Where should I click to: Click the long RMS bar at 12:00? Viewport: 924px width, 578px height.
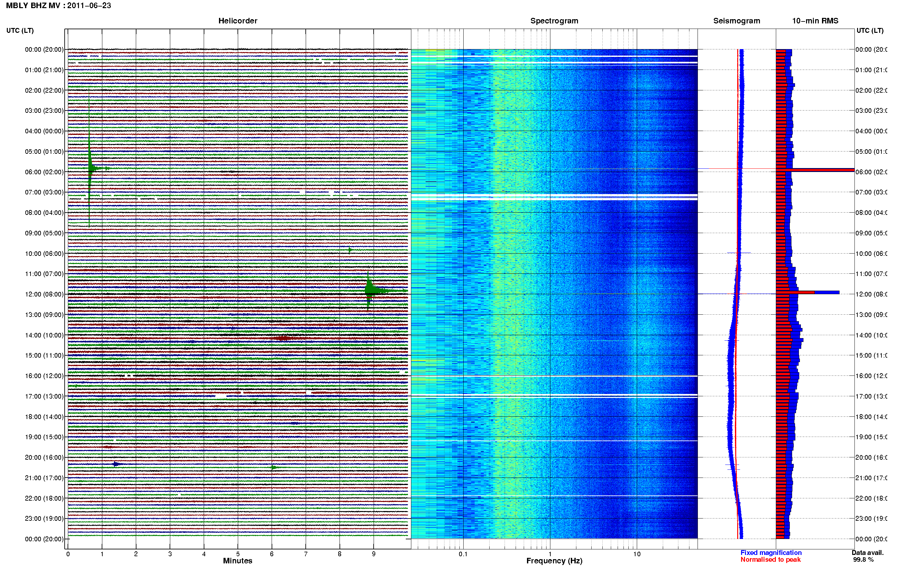tap(807, 293)
